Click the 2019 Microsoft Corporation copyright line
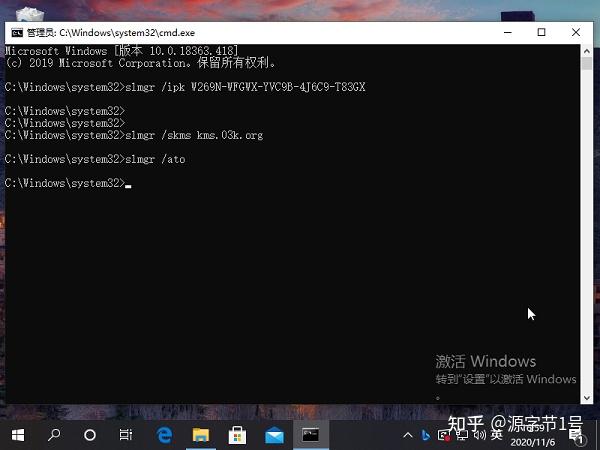Viewport: 600px width, 450px height. pyautogui.click(x=140, y=63)
